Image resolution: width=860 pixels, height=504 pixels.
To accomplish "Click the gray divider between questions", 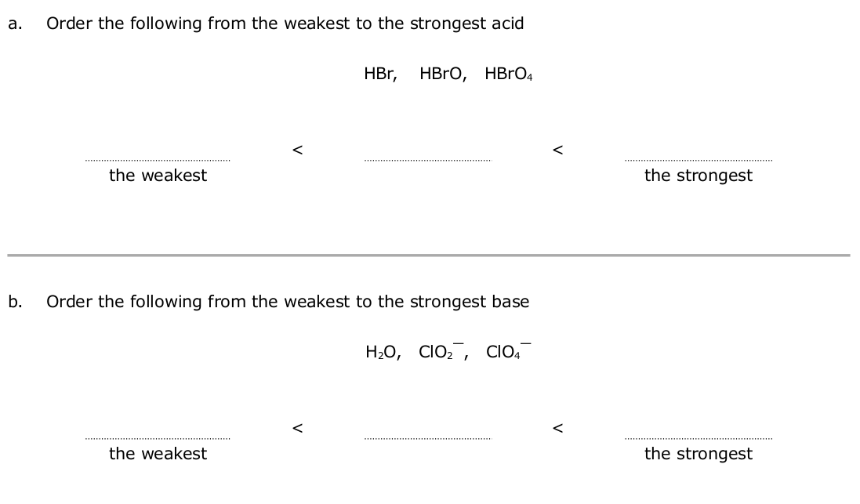I will pos(428,255).
